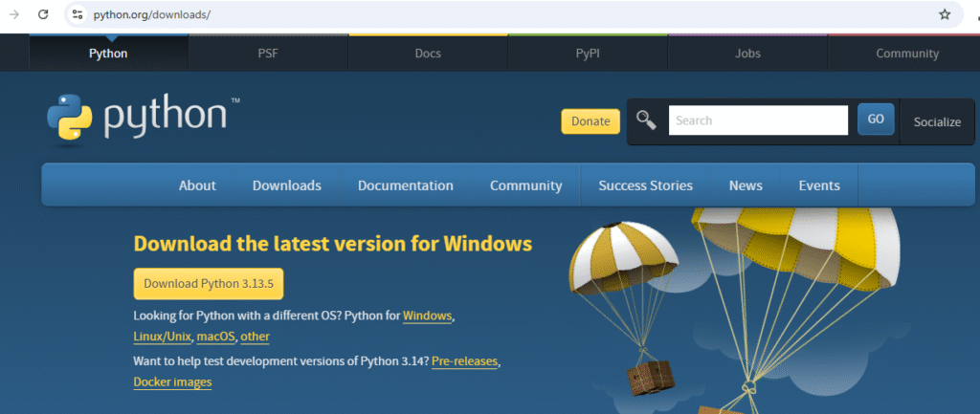Follow the Windows link
This screenshot has height=414, width=980.
pyautogui.click(x=428, y=316)
